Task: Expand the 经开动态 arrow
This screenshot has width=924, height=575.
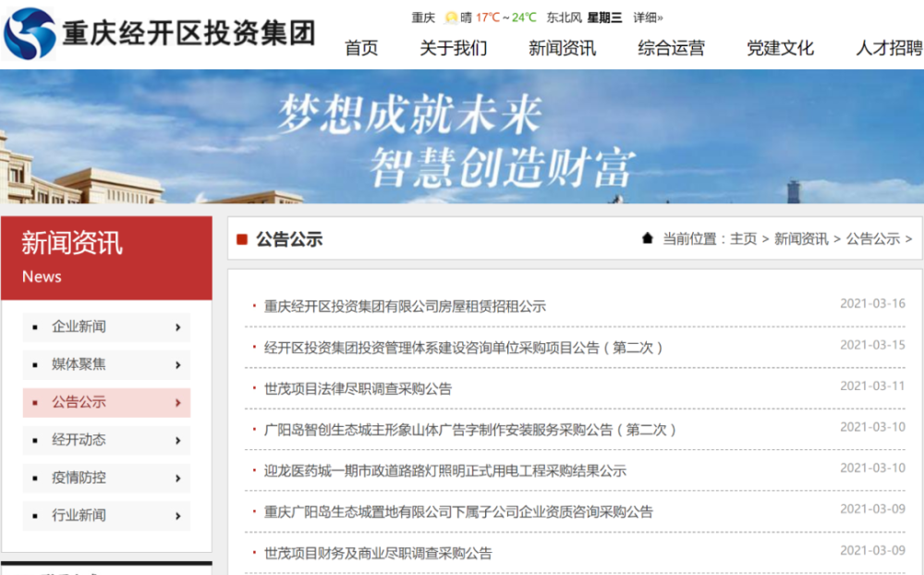Action: click(178, 441)
